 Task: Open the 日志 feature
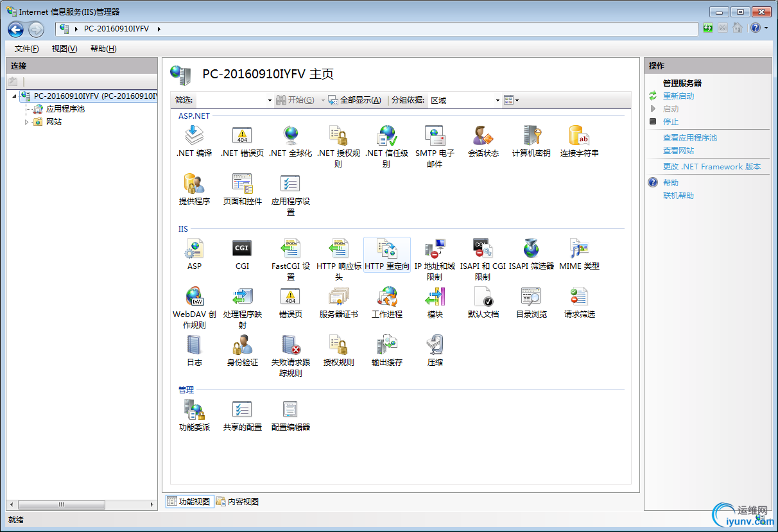(x=194, y=350)
